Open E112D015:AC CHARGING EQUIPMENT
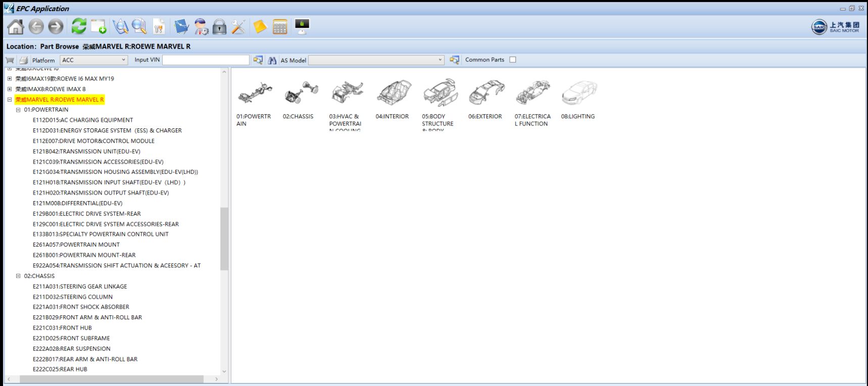This screenshot has height=386, width=868. [x=83, y=120]
